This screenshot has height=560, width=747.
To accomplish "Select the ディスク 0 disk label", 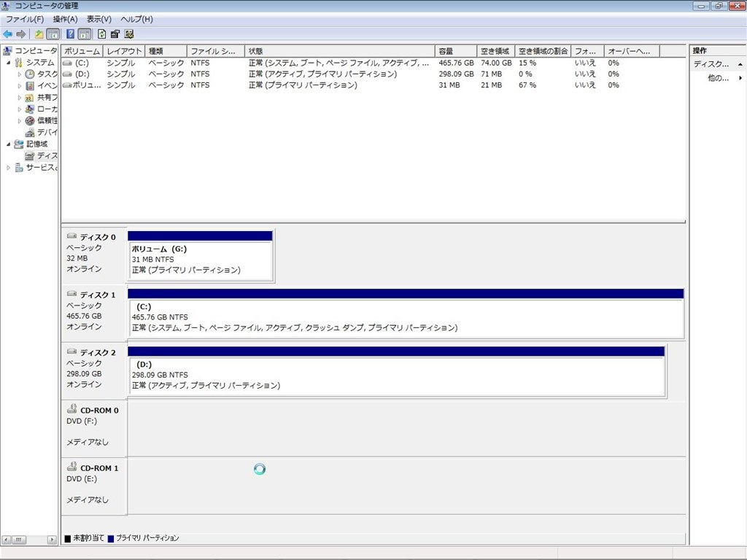I will pyautogui.click(x=93, y=254).
